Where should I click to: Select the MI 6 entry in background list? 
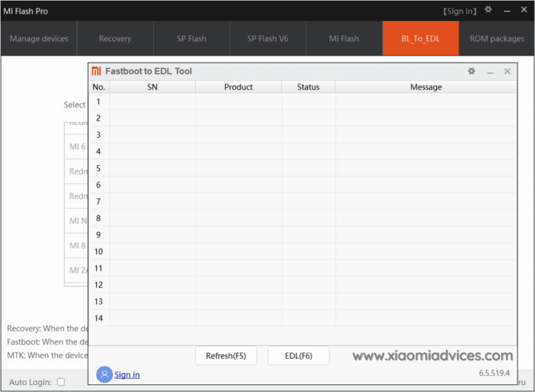(x=77, y=147)
